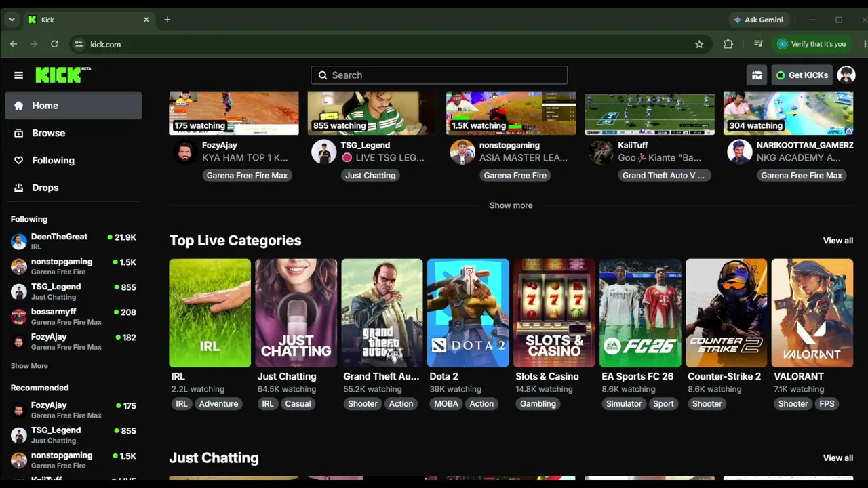Click Verify that it's you button
This screenshot has height=488, width=868.
812,44
